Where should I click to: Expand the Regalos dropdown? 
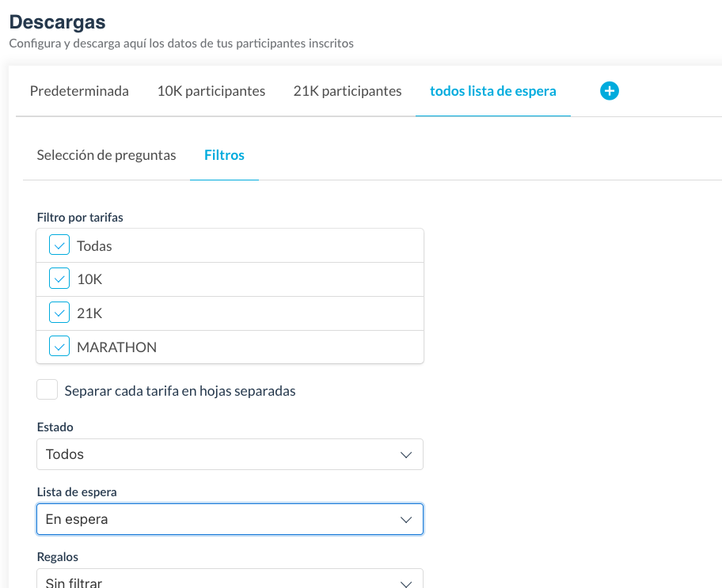(230, 580)
